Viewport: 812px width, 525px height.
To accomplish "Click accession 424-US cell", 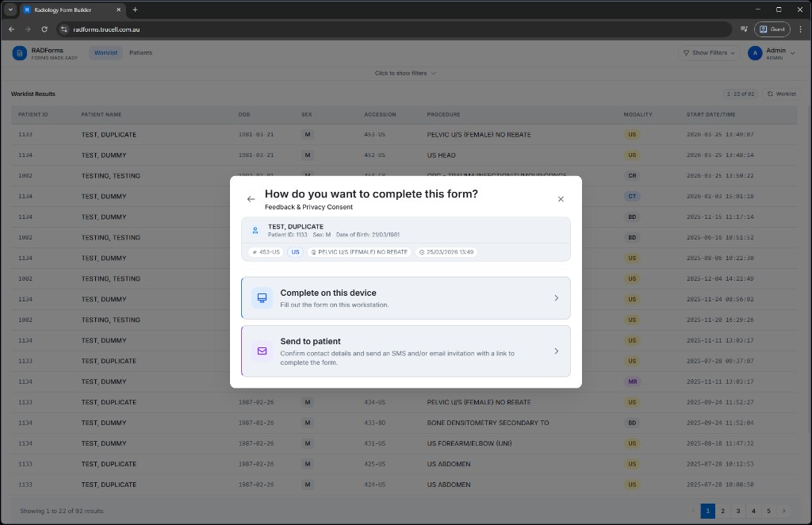I will coord(374,485).
